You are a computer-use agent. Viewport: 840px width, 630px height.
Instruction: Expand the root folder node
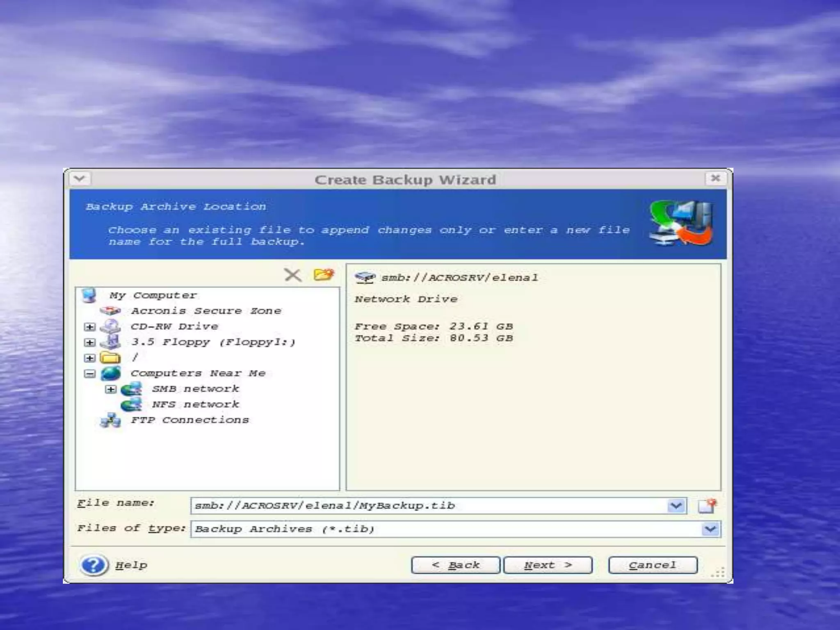(x=89, y=358)
